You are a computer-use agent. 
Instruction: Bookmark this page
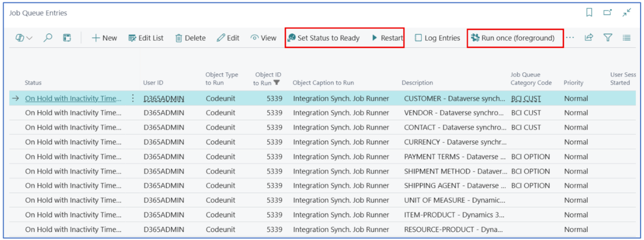(590, 13)
